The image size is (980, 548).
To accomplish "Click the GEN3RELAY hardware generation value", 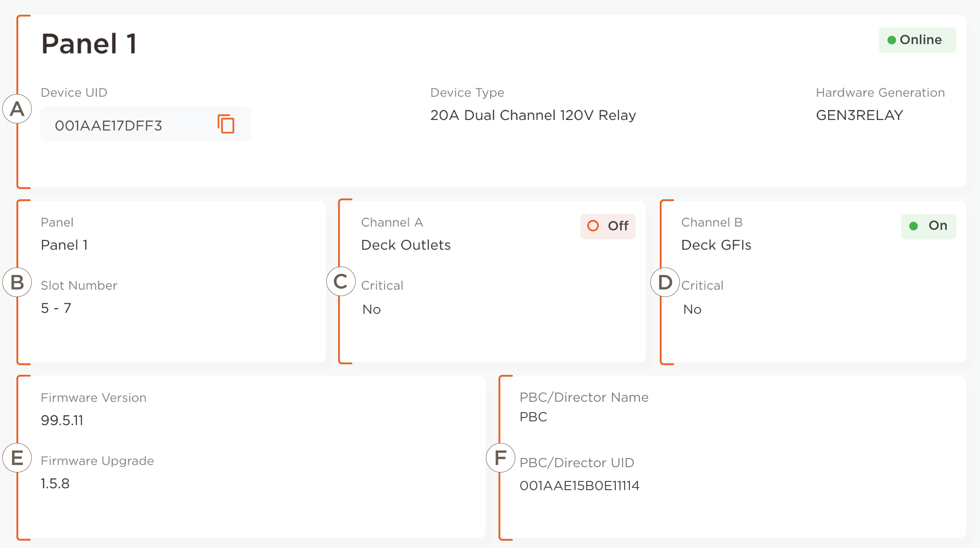I will pyautogui.click(x=859, y=115).
